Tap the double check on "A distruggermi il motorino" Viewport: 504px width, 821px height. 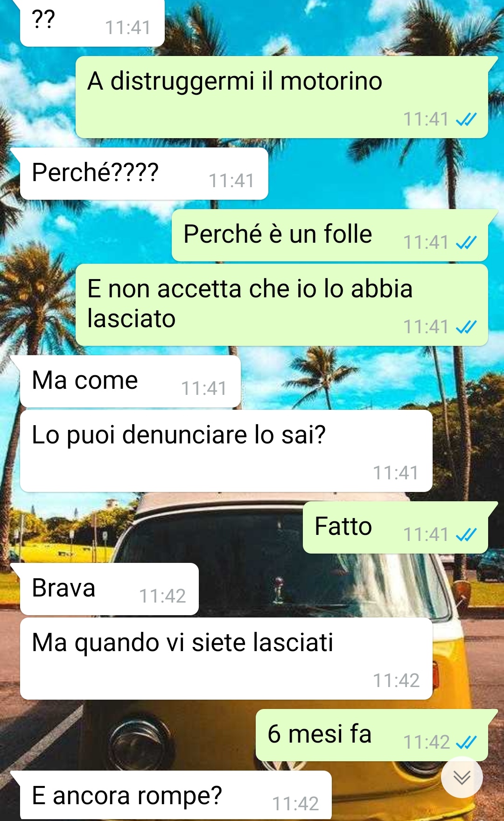click(x=466, y=119)
